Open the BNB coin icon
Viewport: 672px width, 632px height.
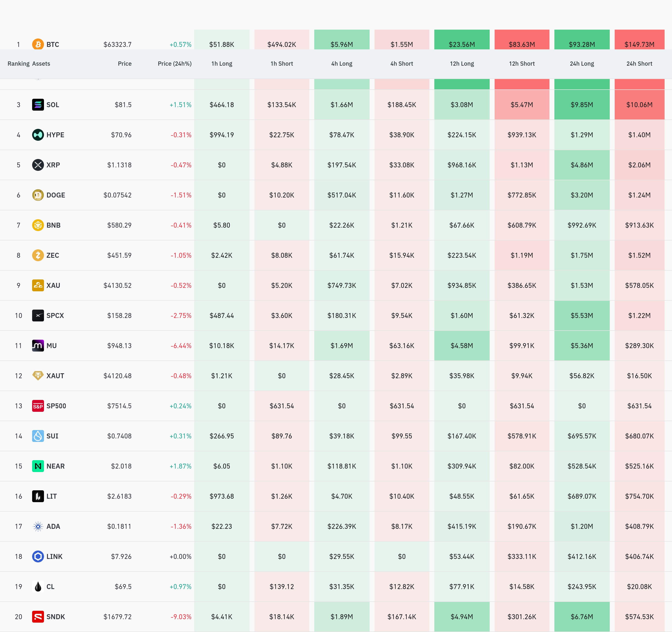coord(38,225)
